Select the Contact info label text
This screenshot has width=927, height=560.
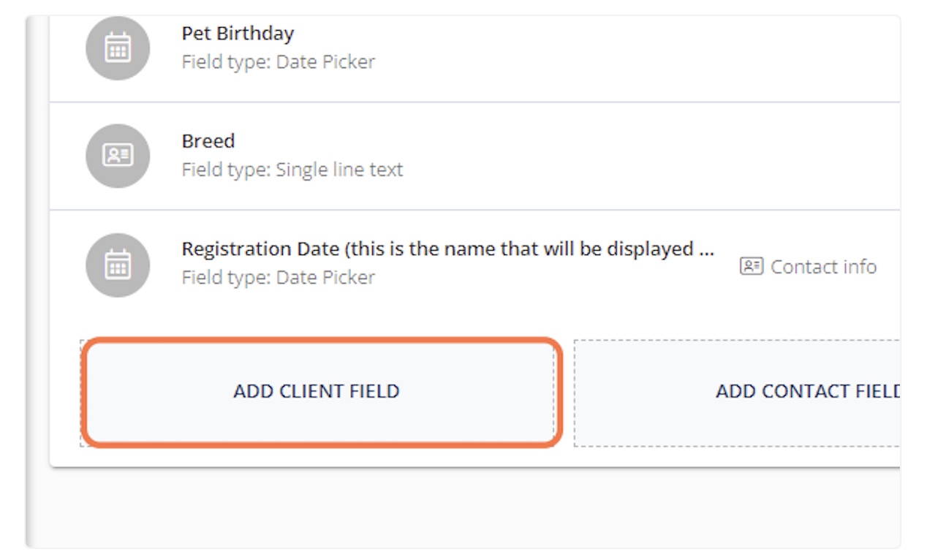click(823, 267)
